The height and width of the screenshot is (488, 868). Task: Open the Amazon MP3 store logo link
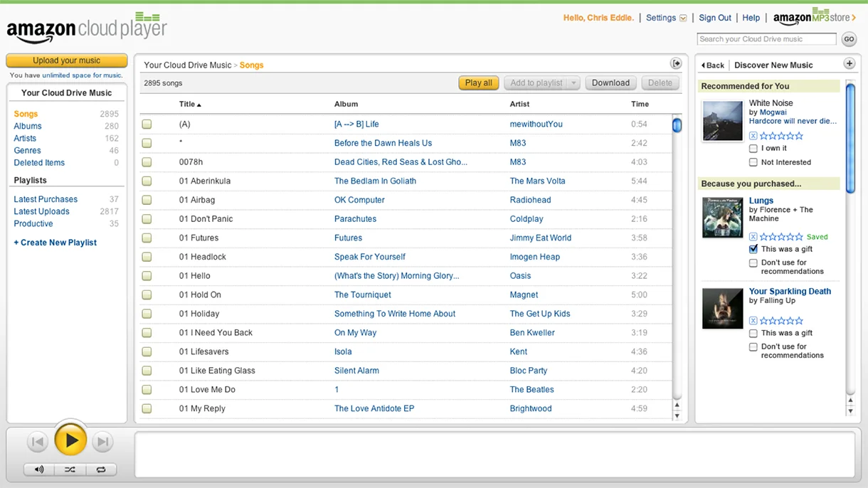point(815,17)
